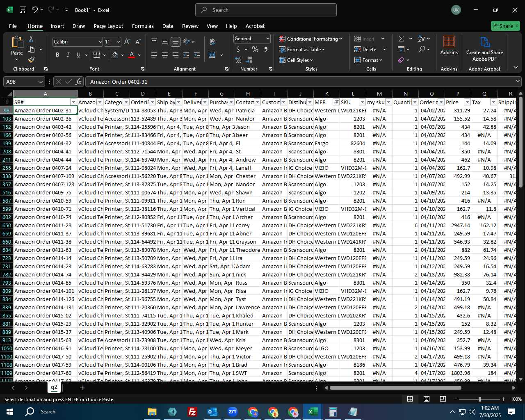This screenshot has height=420, width=525.
Task: Switch to the Insert tab
Action: click(x=57, y=26)
